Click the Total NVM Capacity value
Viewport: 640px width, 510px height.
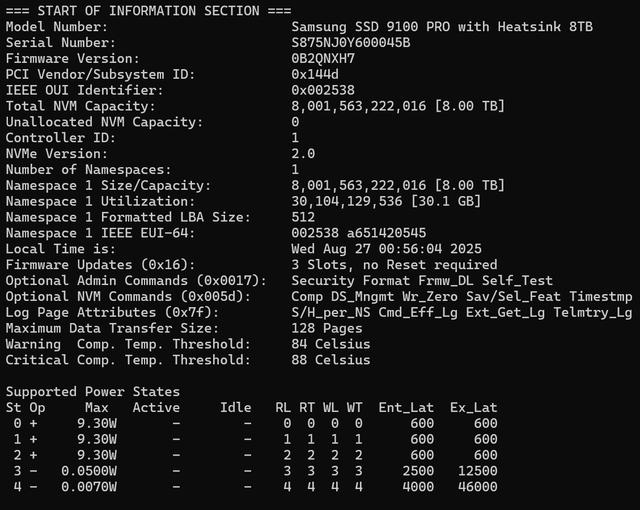398,106
